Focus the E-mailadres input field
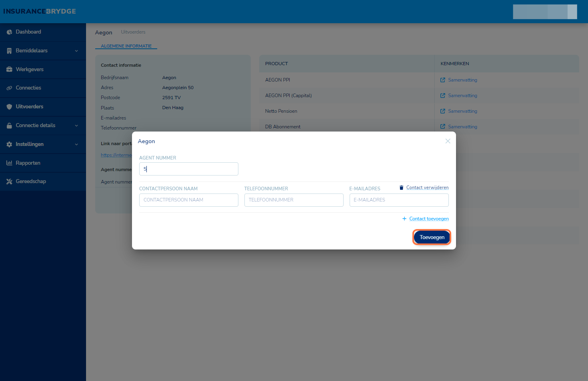Viewport: 588px width, 381px height. 399,200
